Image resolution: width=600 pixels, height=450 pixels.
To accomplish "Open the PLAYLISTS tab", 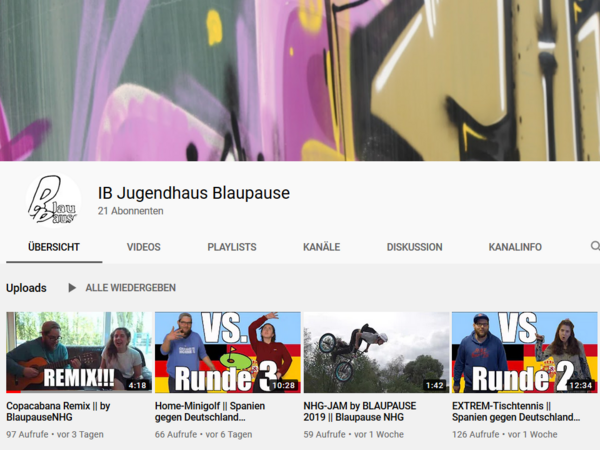I will [232, 247].
